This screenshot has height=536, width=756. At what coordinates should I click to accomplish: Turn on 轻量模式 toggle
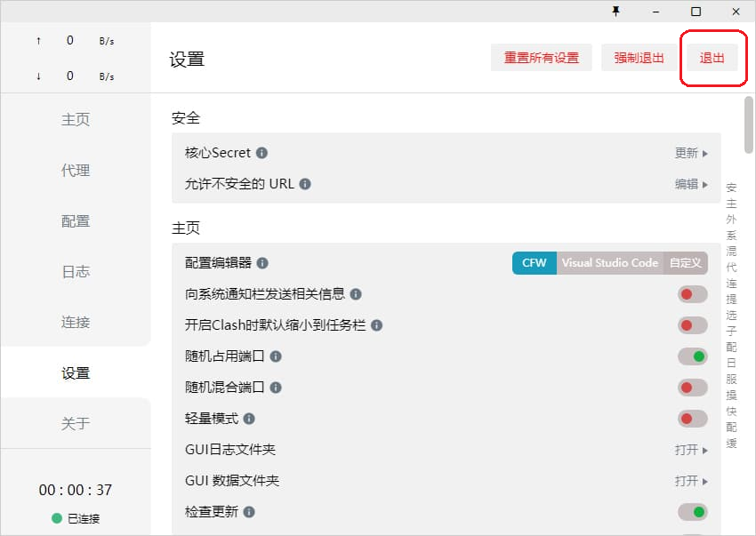tap(692, 419)
